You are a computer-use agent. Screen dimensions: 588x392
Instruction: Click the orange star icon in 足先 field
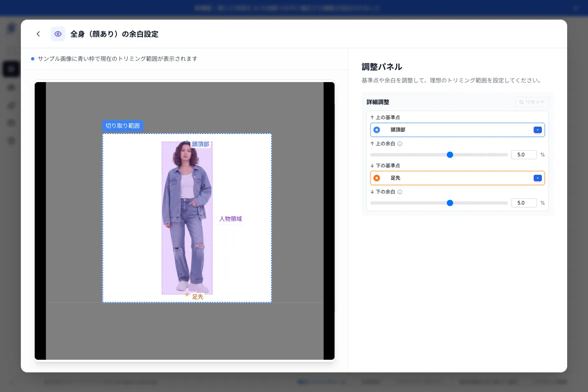pos(377,178)
